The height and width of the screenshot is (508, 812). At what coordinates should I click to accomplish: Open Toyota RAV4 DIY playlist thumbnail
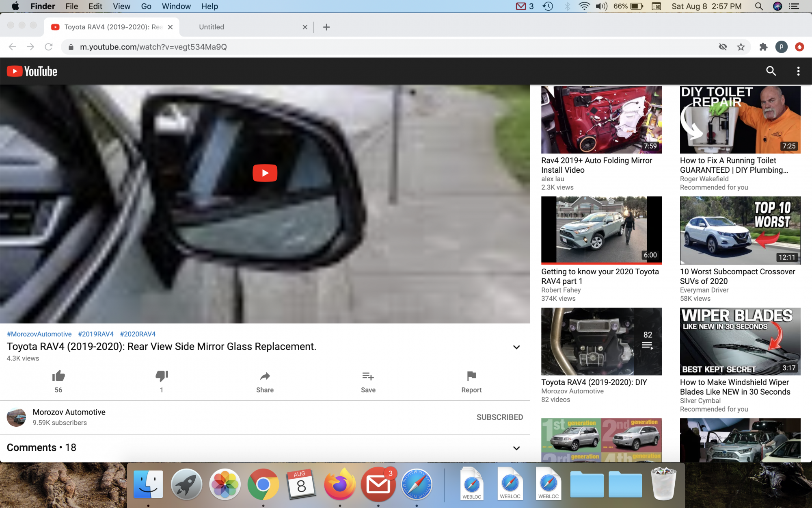(x=601, y=341)
